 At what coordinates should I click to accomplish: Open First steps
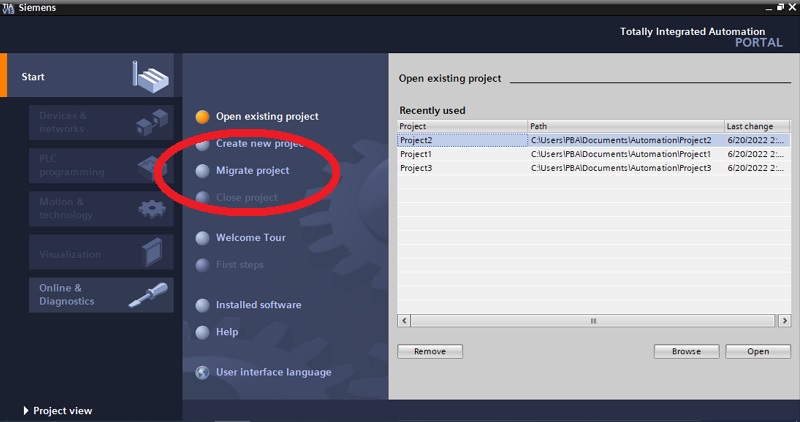coord(240,264)
